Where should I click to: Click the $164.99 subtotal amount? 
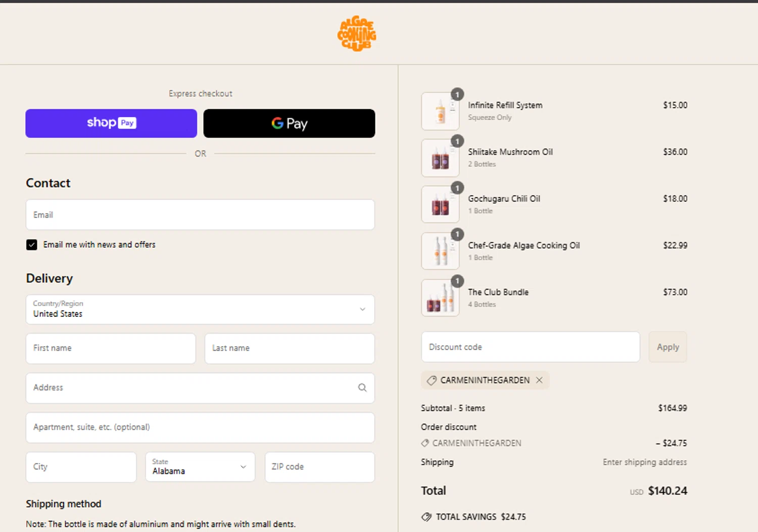pyautogui.click(x=672, y=408)
